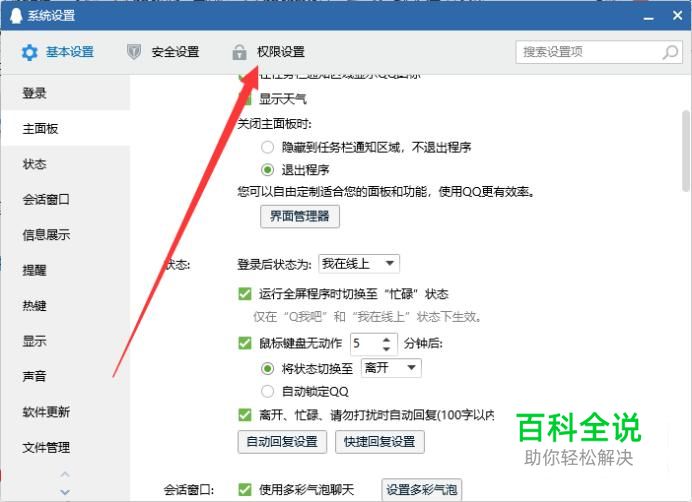The image size is (692, 502).
Task: Open 显示 settings in sidebar
Action: (65, 341)
